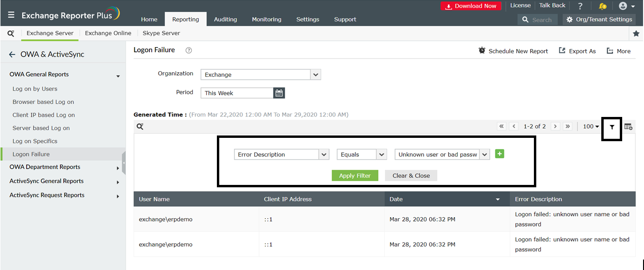Click Clear & Close button
The height and width of the screenshot is (270, 644).
(x=411, y=175)
